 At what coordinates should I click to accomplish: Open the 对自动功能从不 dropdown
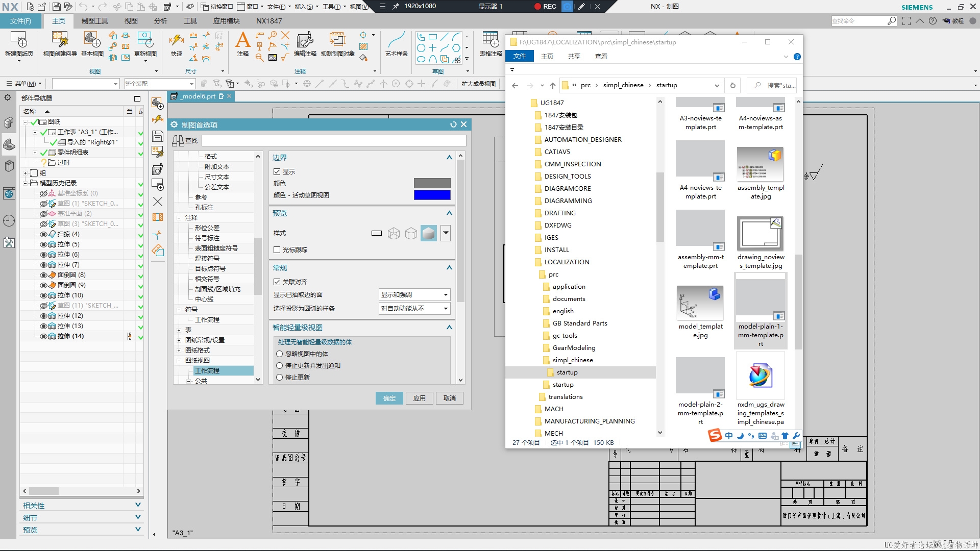click(414, 309)
